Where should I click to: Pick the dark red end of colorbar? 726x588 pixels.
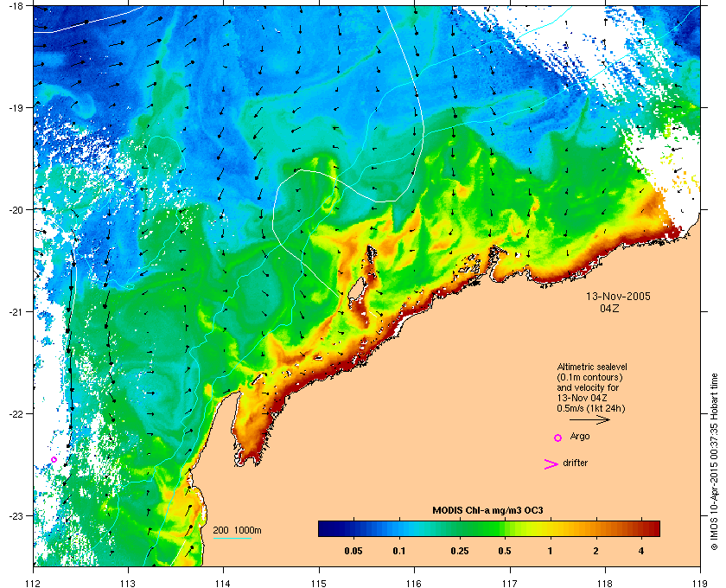click(653, 528)
